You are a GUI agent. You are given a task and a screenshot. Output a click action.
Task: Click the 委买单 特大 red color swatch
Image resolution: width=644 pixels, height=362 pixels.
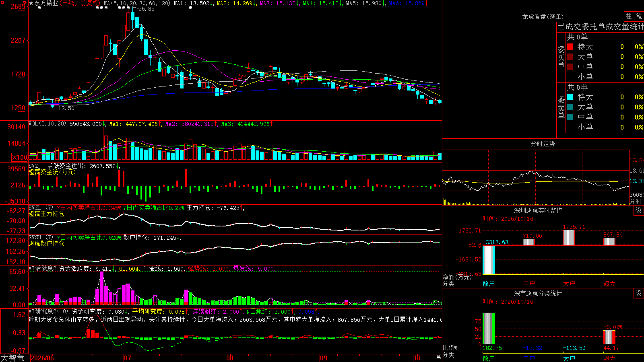[x=570, y=47]
